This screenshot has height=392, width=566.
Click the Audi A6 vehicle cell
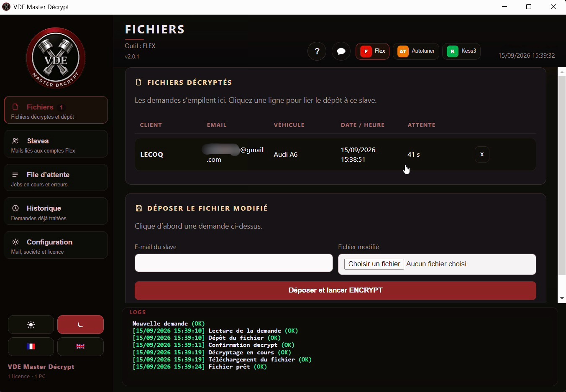coord(286,155)
